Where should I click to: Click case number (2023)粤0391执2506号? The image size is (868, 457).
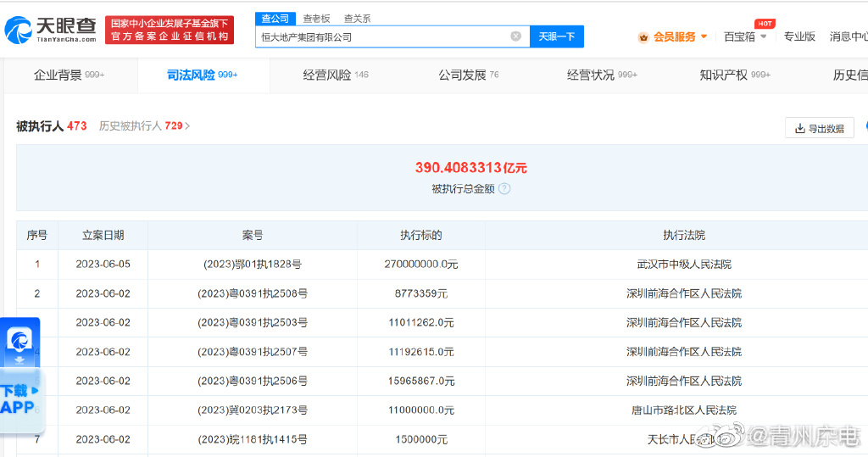pyautogui.click(x=253, y=381)
